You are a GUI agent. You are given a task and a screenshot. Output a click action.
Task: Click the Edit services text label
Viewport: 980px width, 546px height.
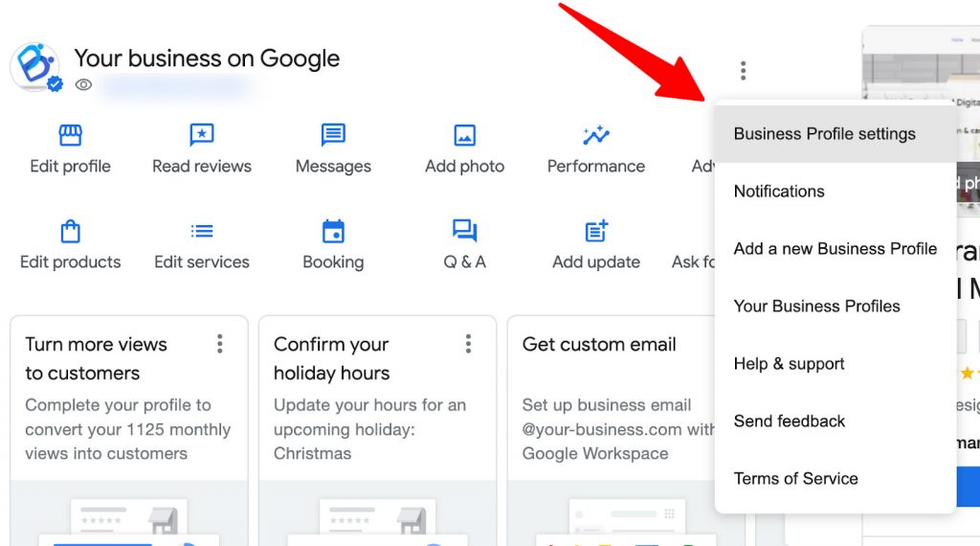pos(202,262)
